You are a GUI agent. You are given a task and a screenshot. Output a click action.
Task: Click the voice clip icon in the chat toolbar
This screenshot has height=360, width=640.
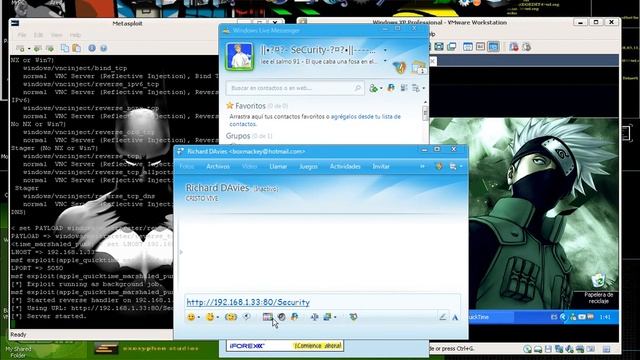click(x=247, y=316)
